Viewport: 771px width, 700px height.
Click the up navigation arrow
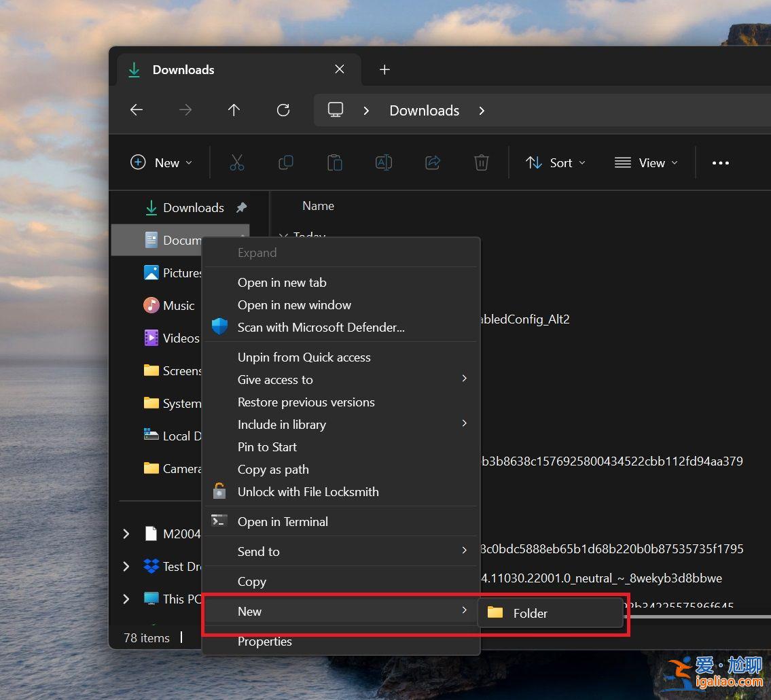(x=234, y=110)
